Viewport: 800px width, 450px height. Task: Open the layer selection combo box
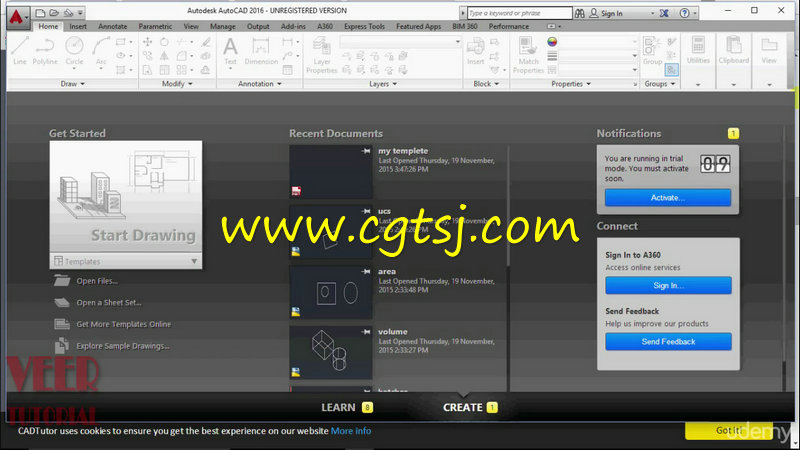point(401,42)
